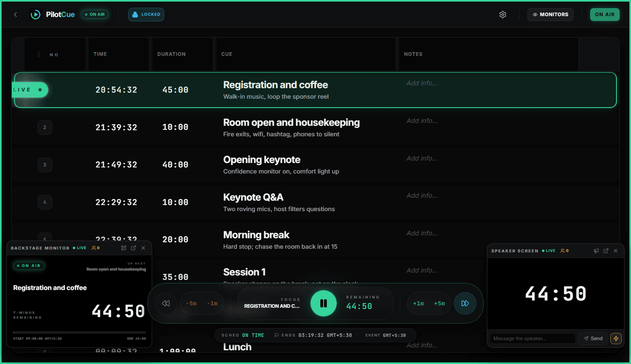Screen dimensions: 631x364
Task: Toggle the LOCKED padlock button
Action: (x=146, y=15)
